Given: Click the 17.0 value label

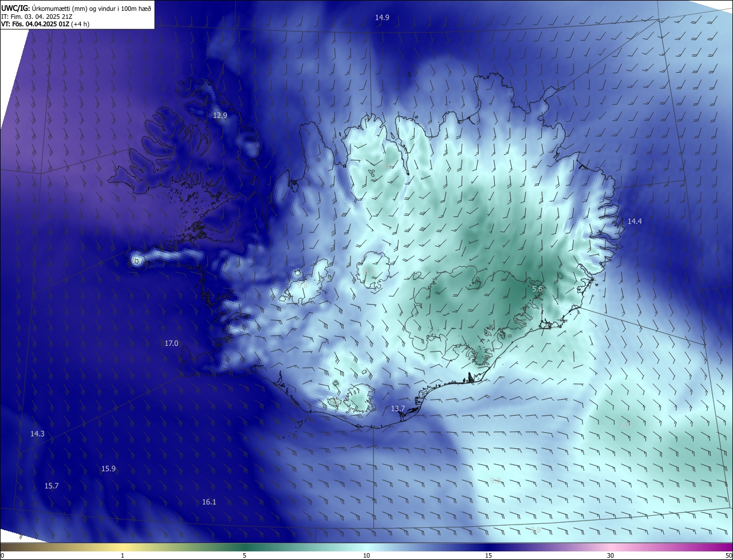Looking at the screenshot, I should [x=171, y=344].
